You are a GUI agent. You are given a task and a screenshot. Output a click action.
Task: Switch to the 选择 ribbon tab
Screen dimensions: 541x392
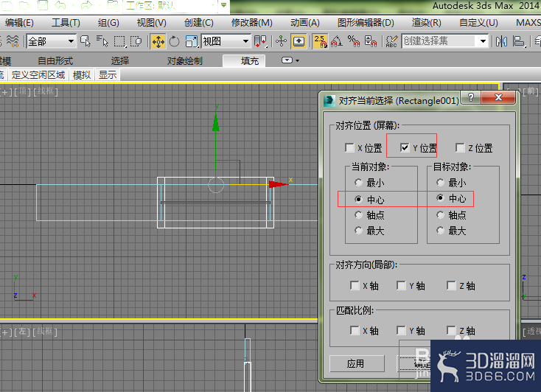[x=120, y=61]
